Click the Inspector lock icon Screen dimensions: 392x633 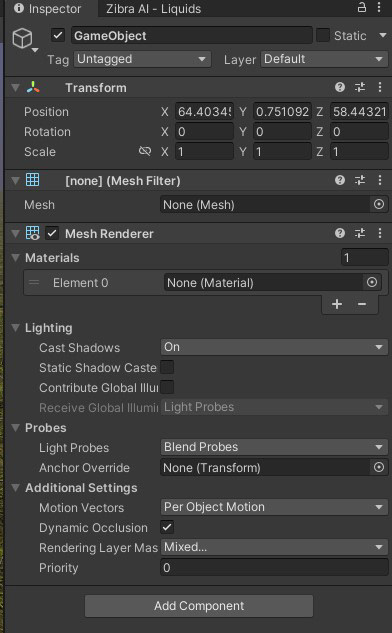362,7
